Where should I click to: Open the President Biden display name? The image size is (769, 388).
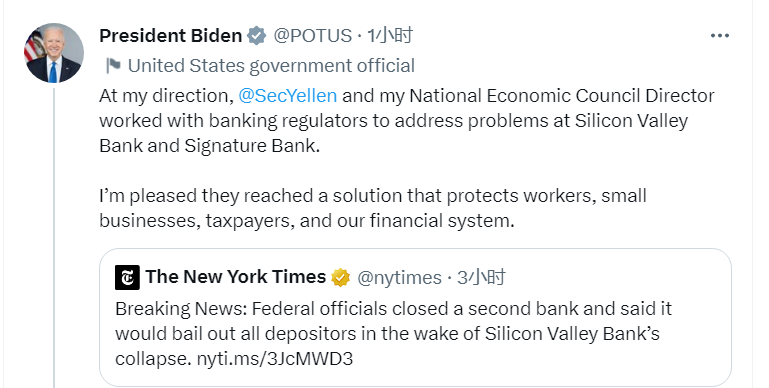tap(171, 36)
